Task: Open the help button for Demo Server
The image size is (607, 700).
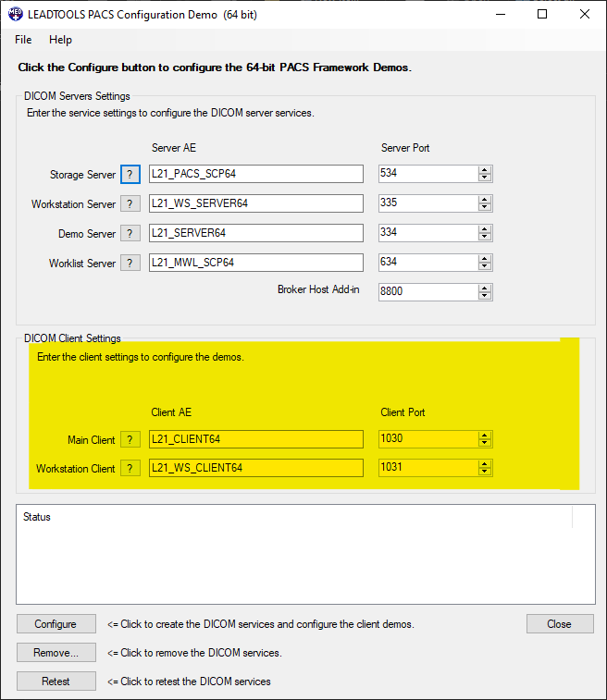Action: pos(130,233)
